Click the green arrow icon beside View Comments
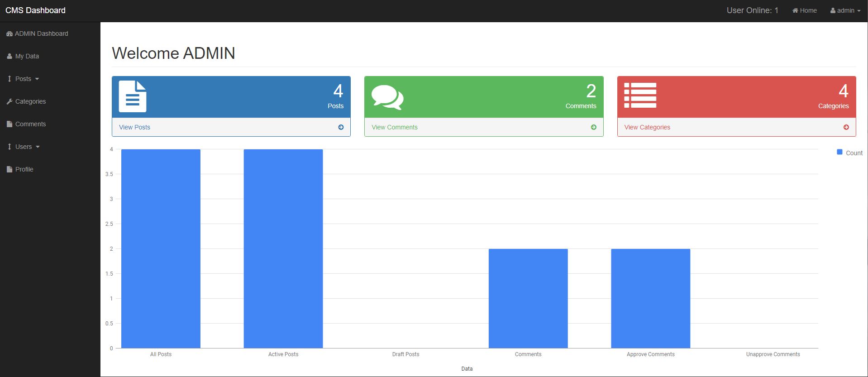The image size is (868, 377). coord(593,127)
